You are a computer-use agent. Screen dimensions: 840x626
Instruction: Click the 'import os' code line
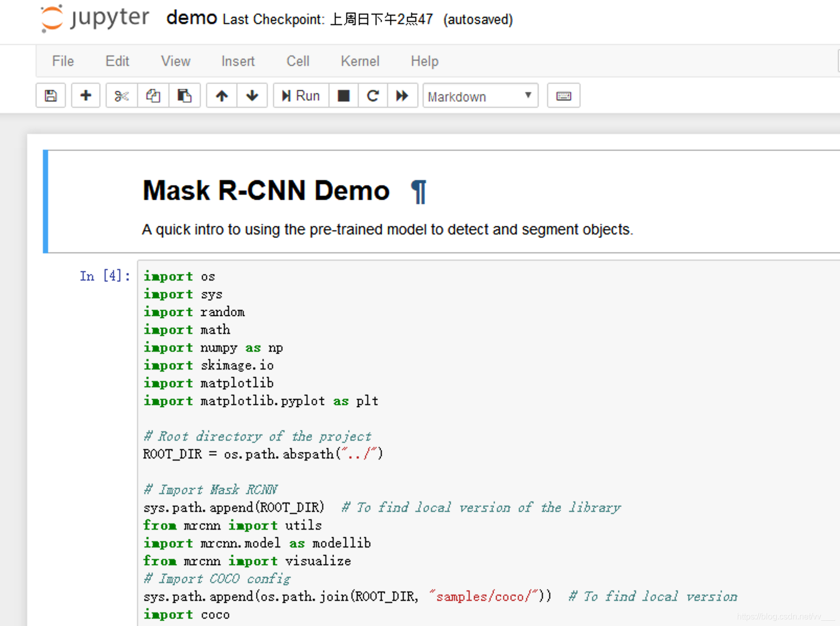(179, 276)
